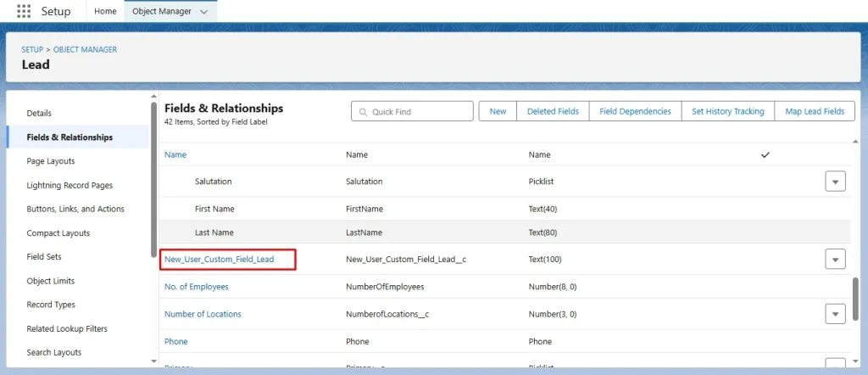Click Set History Tracking button
868x375 pixels.
click(727, 112)
